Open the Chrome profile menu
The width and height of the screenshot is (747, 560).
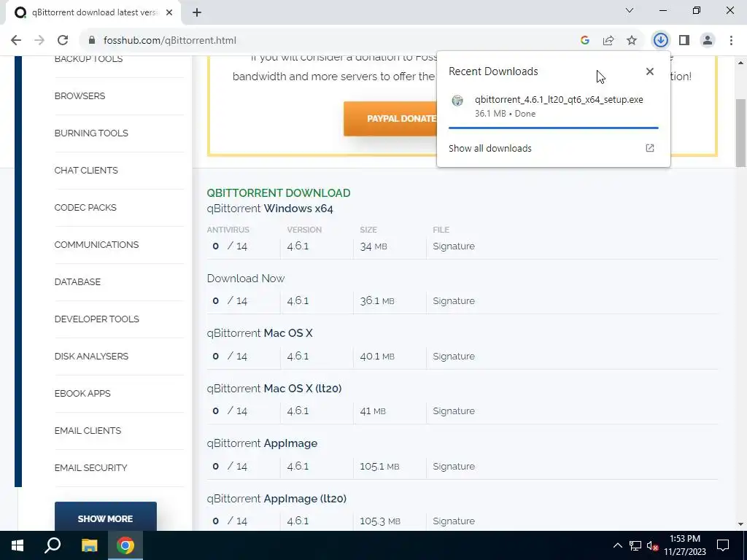(x=708, y=41)
